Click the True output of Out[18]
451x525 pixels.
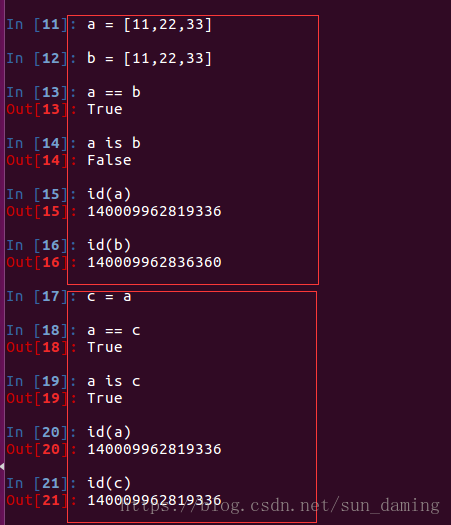click(x=105, y=348)
